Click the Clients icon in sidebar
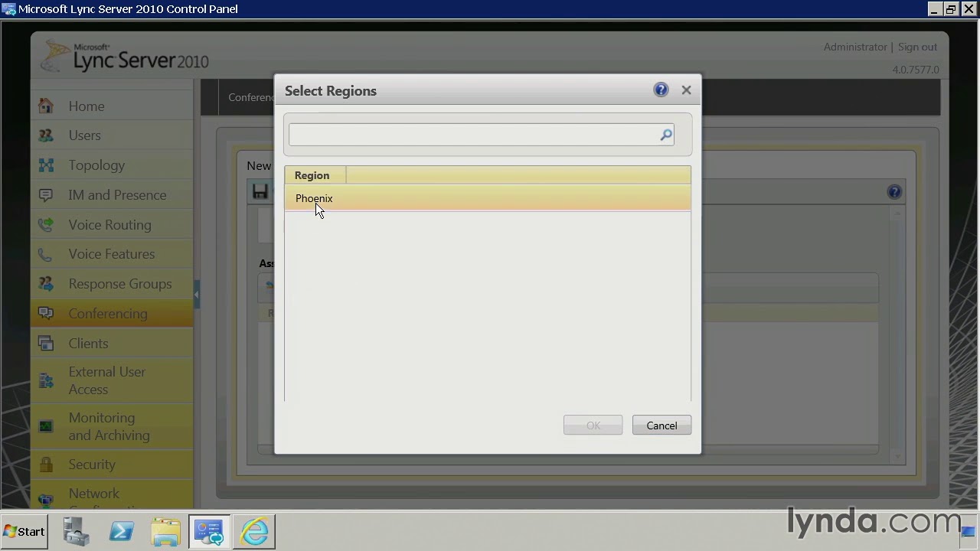 (x=46, y=344)
